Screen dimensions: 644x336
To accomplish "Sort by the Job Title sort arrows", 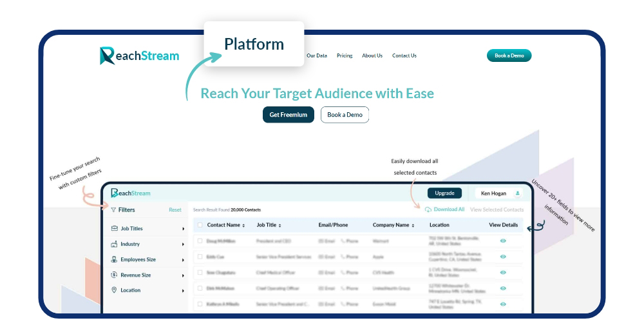I will pyautogui.click(x=279, y=225).
